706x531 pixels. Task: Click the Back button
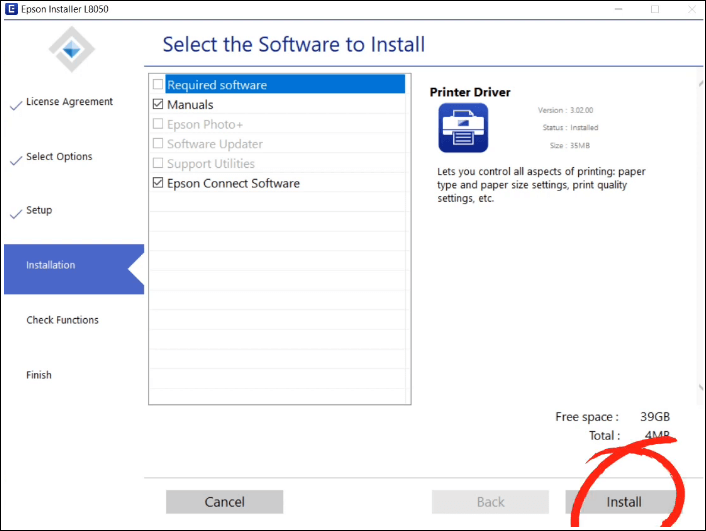point(490,502)
